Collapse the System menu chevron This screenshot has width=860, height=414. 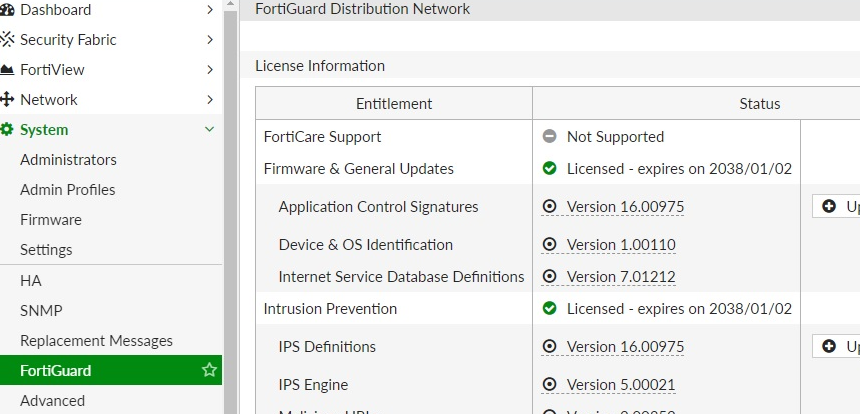[x=209, y=130]
